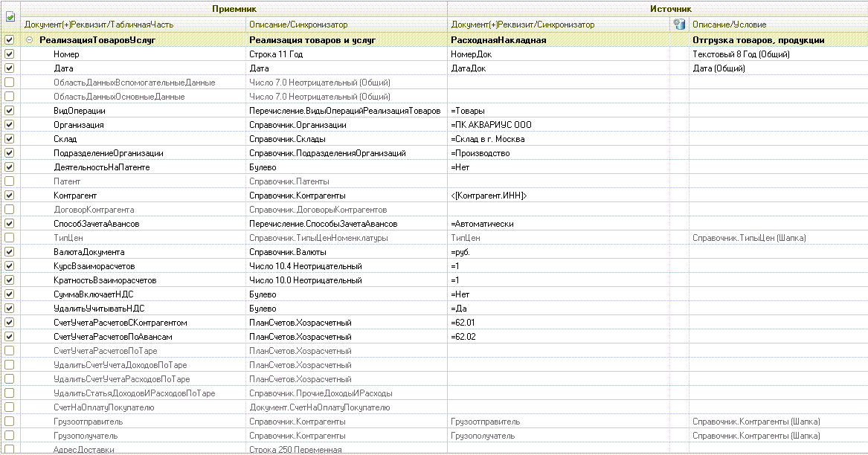868x455 pixels.
Task: Uncheck the СуммаВключаетНДС checkbox
Action: 10,294
